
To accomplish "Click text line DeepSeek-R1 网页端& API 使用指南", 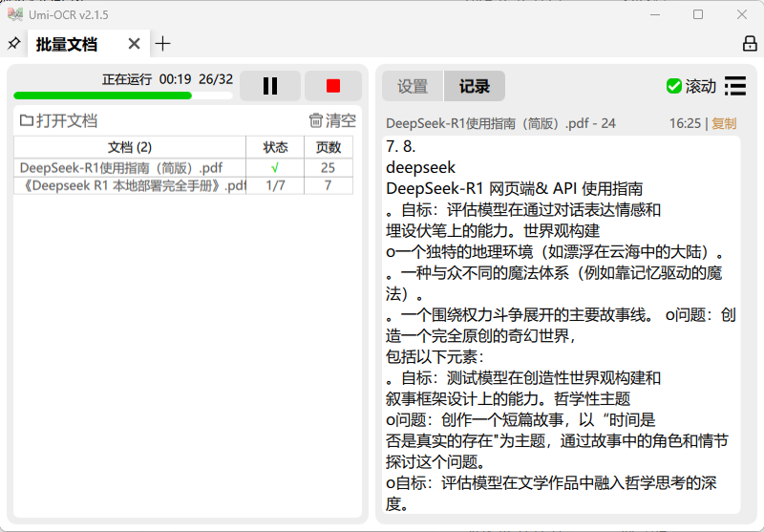I will click(x=514, y=188).
